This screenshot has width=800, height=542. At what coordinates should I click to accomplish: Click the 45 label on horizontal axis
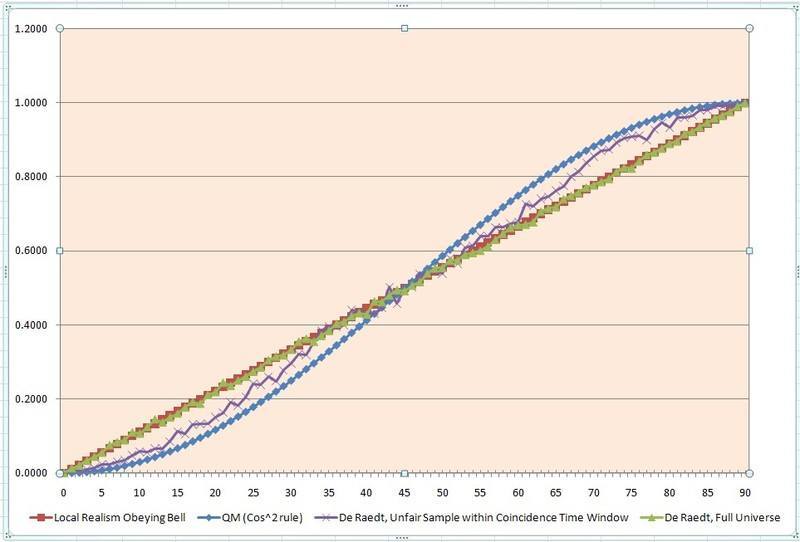click(405, 493)
